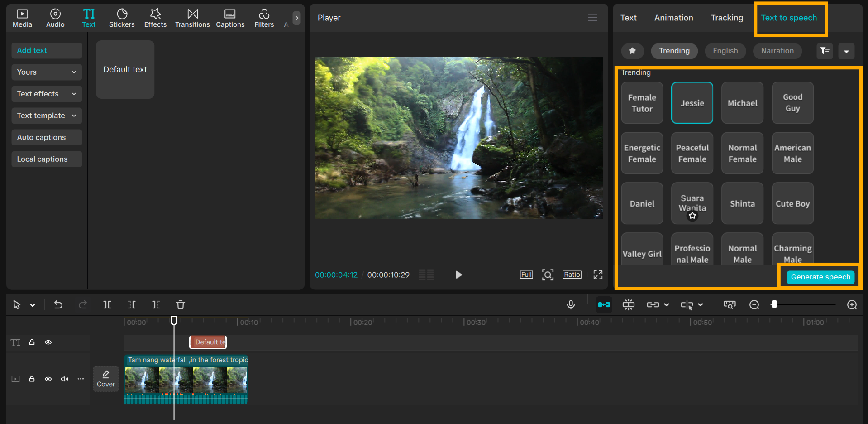This screenshot has width=868, height=424.
Task: Expand the Yours text category
Action: (x=47, y=72)
